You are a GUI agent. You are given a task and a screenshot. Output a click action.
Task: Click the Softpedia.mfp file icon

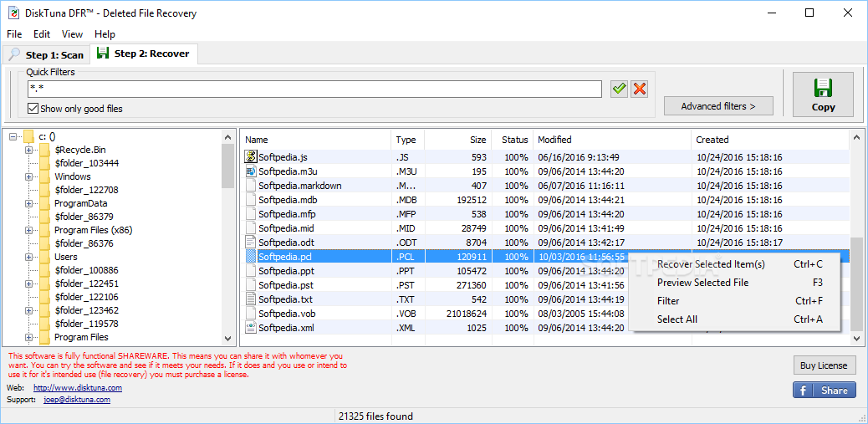tap(251, 213)
